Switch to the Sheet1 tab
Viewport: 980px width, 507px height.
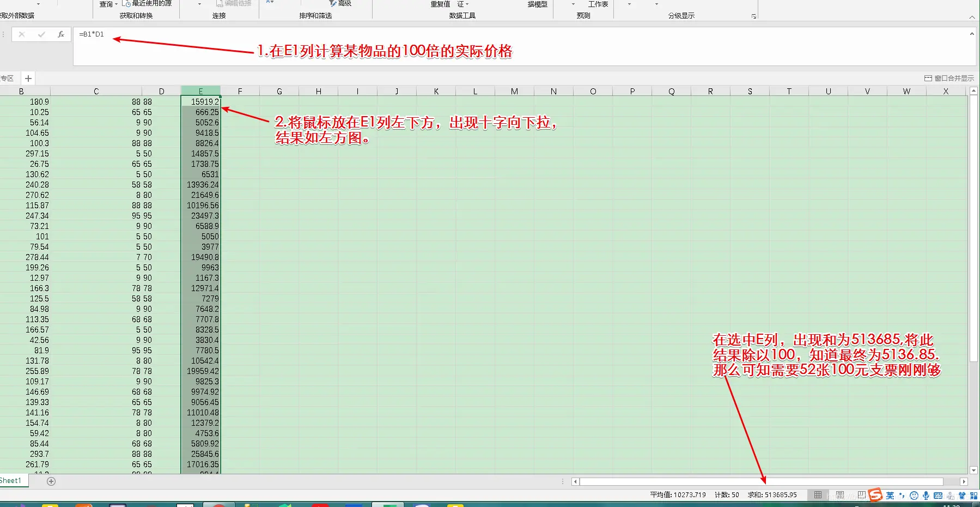[x=11, y=480]
